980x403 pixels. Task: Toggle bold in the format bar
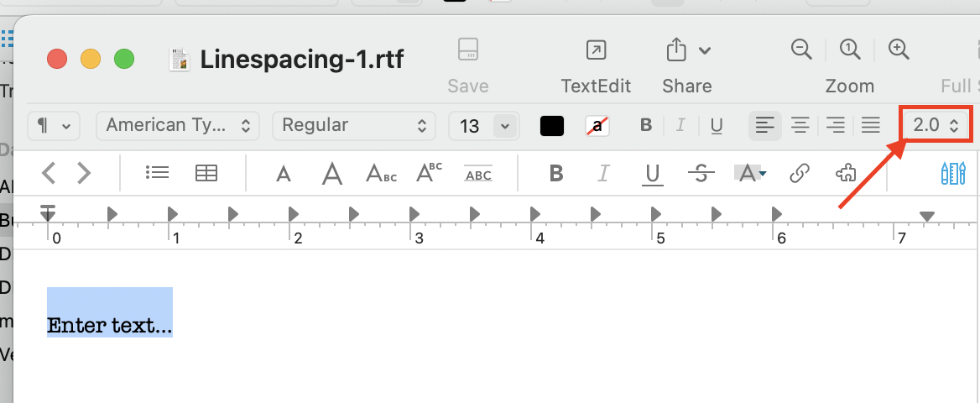click(646, 126)
